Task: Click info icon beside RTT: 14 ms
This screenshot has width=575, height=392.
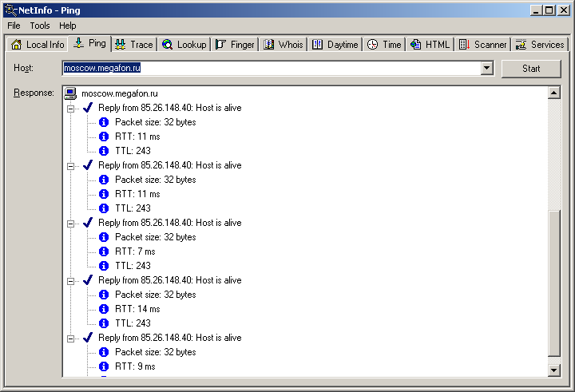Action: 104,309
